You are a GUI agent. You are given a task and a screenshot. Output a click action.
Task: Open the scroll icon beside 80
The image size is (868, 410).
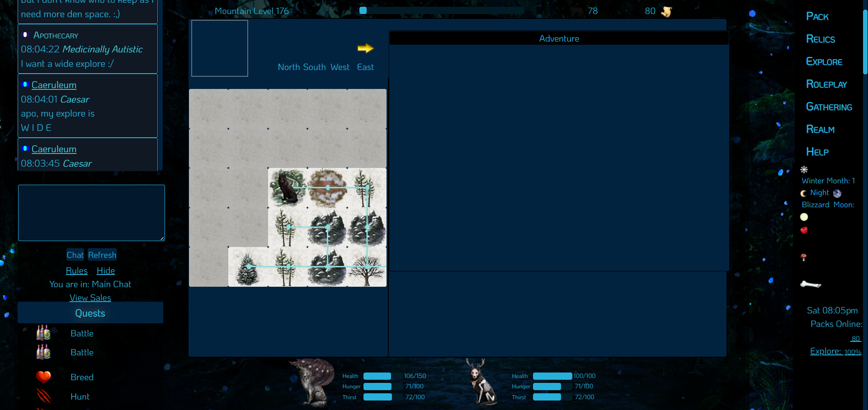click(x=666, y=11)
